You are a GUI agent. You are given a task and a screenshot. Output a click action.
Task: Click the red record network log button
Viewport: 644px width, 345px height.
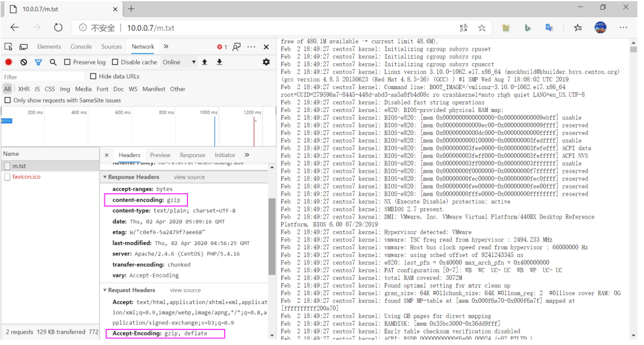(8, 63)
